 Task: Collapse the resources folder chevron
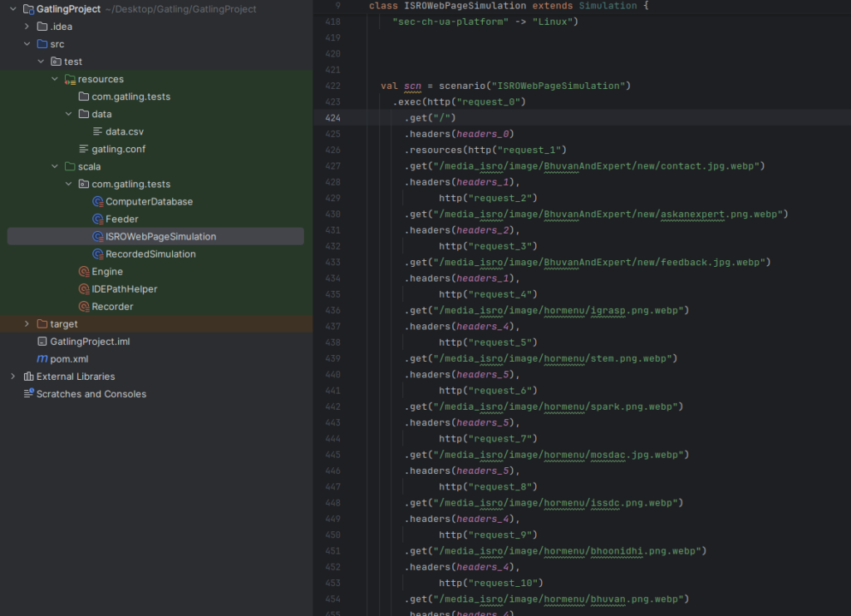click(x=55, y=79)
